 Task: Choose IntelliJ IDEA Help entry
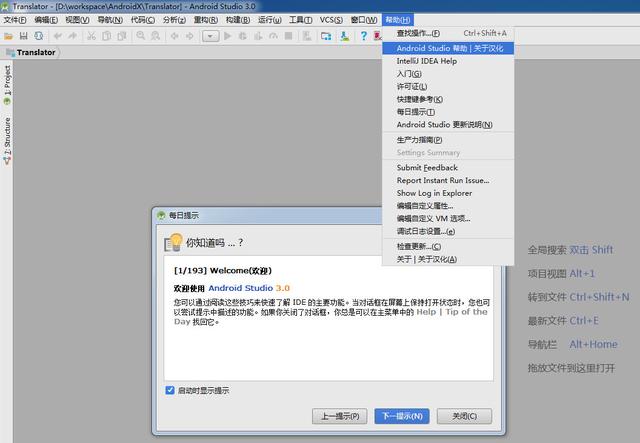pos(448,61)
